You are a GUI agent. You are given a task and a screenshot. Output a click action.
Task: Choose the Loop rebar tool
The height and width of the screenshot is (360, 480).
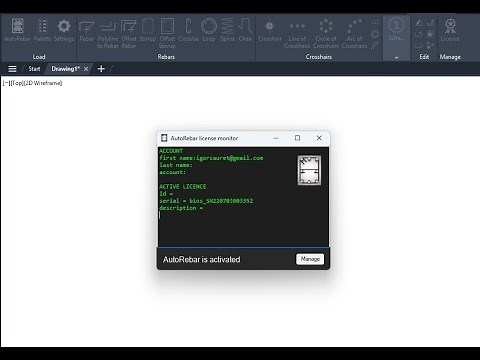209,30
